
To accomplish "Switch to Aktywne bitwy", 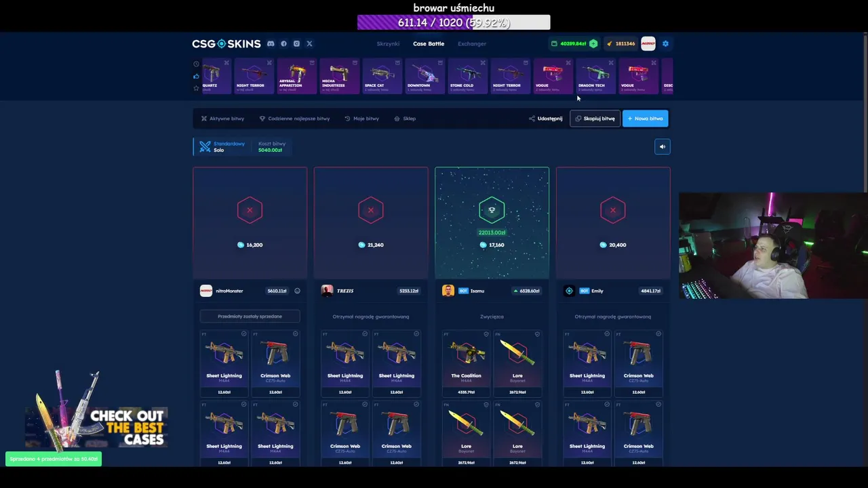I will (222, 119).
